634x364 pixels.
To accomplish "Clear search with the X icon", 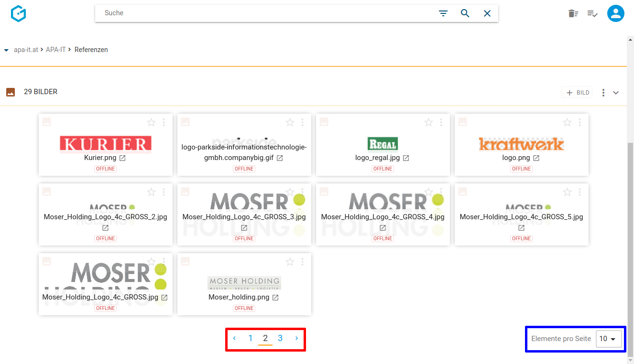I will [x=487, y=13].
